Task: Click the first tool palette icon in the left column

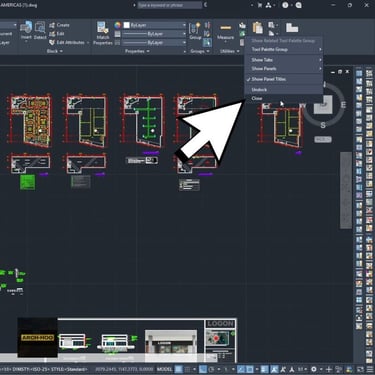Action: coord(359,73)
